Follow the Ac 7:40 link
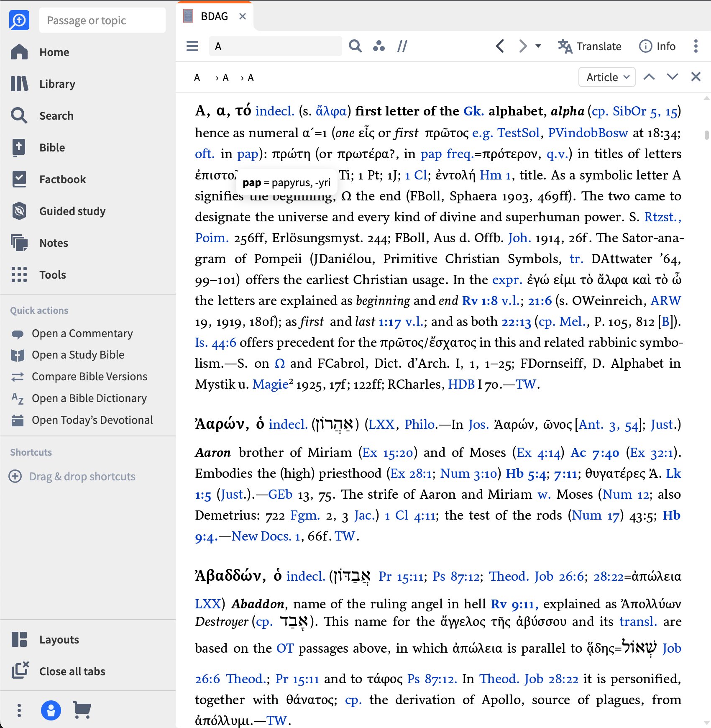 tap(595, 452)
